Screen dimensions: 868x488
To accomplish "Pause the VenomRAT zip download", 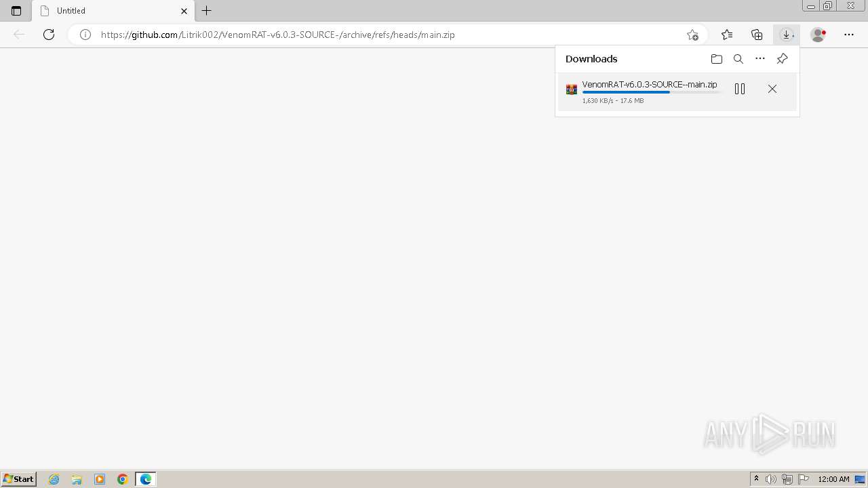I will pos(740,89).
